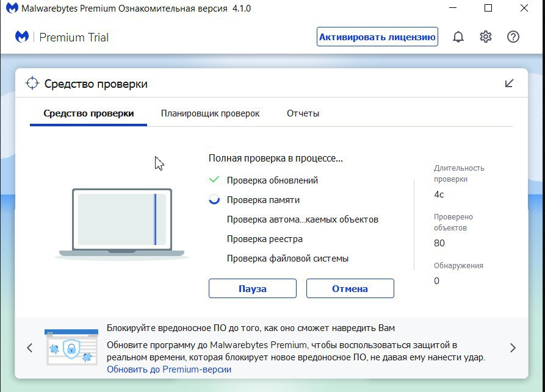Collapse the scanner panel with the arrow icon
This screenshot has height=392, width=545.
pyautogui.click(x=509, y=84)
